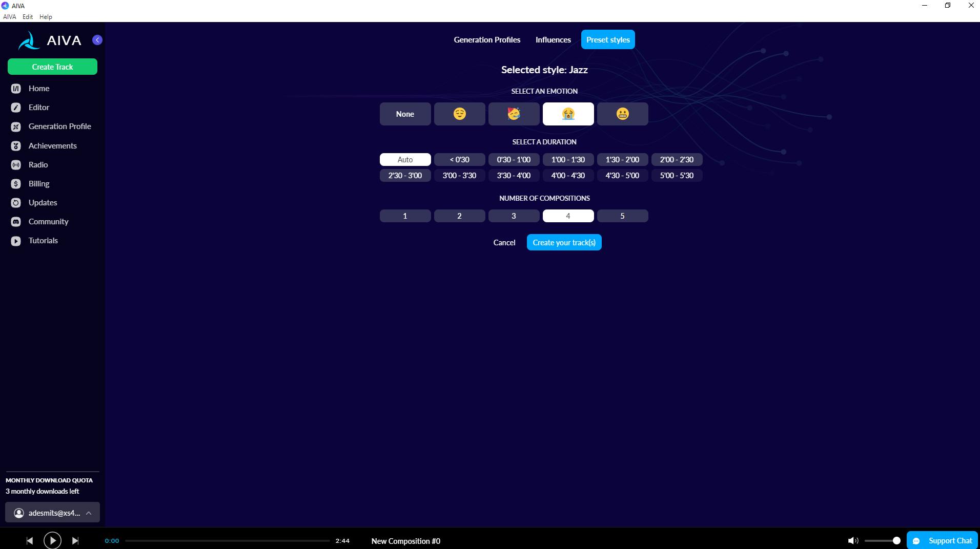Screen dimensions: 980x549
Task: Select the 4'00 - 4'30 duration
Action: coord(568,176)
